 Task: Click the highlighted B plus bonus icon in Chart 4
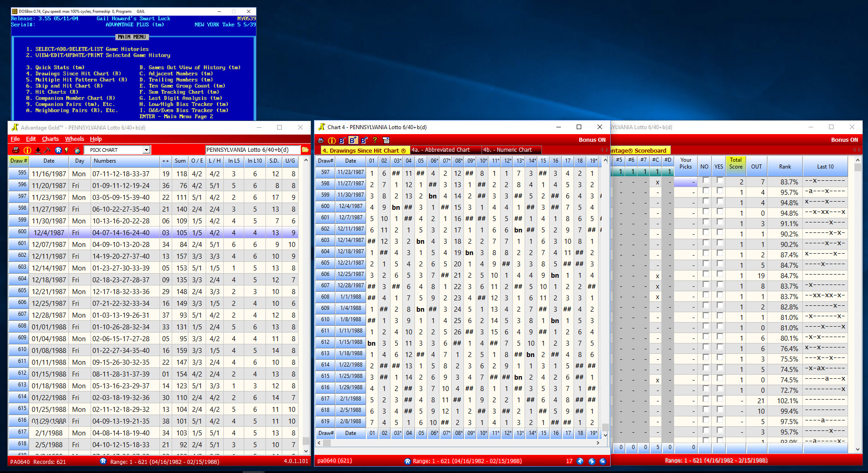pos(353,140)
